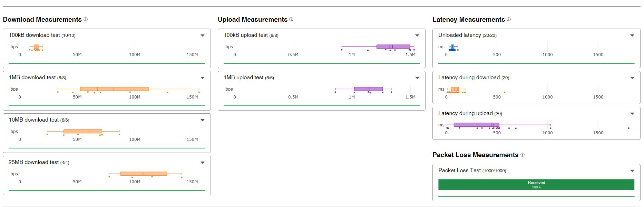Expand the 1MB upload test details
This screenshot has width=644, height=207.
point(417,78)
